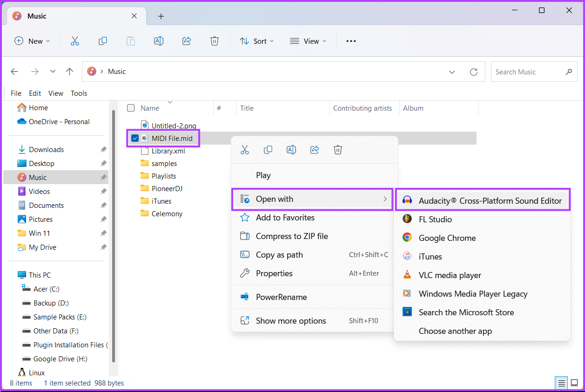Open the File menu
585x392 pixels.
[x=16, y=93]
